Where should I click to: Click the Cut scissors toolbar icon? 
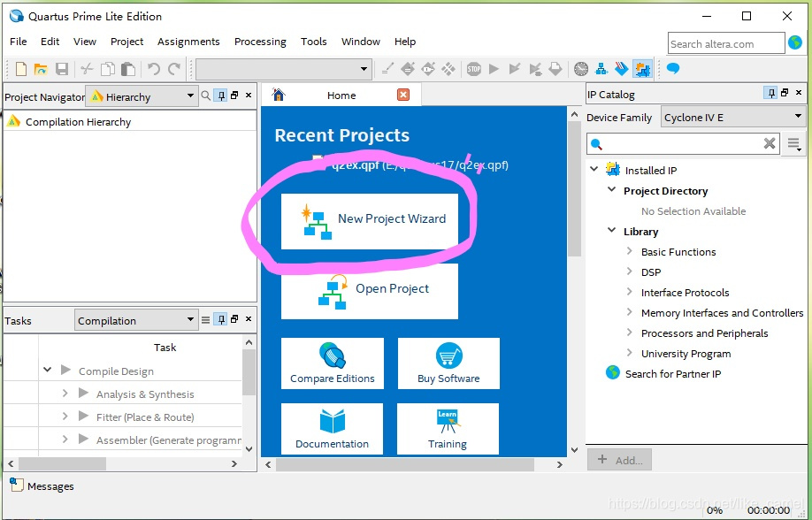pos(87,69)
